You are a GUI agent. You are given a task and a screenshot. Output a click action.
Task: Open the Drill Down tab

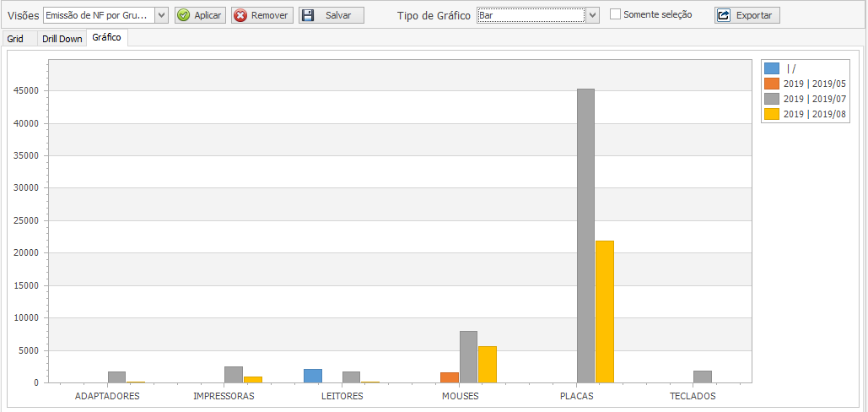click(x=62, y=39)
